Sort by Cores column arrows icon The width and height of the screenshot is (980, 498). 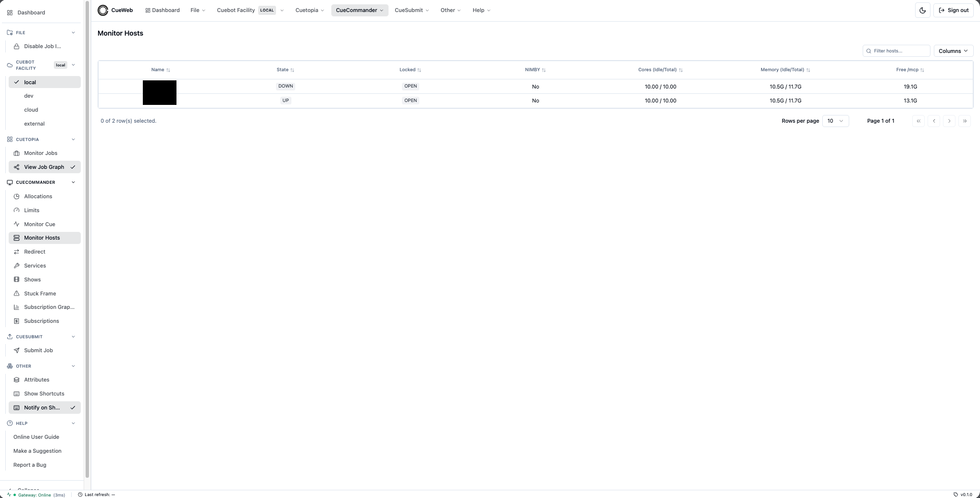(680, 70)
